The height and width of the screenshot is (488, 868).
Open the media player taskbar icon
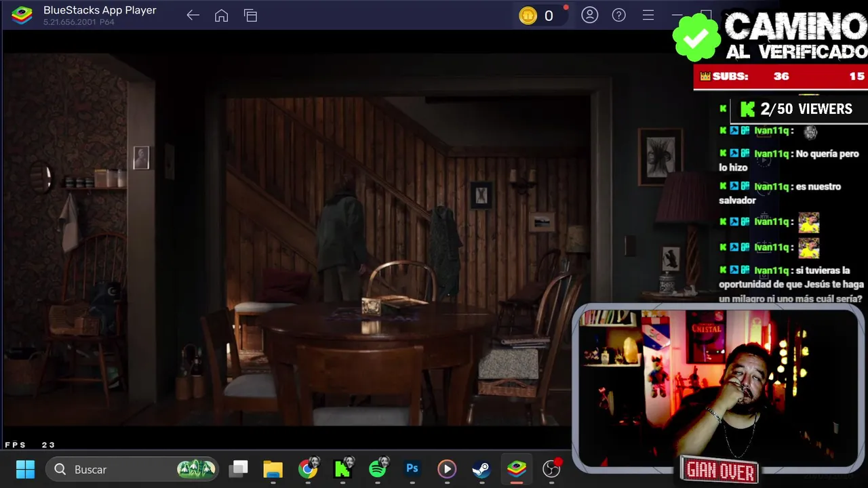pos(446,469)
